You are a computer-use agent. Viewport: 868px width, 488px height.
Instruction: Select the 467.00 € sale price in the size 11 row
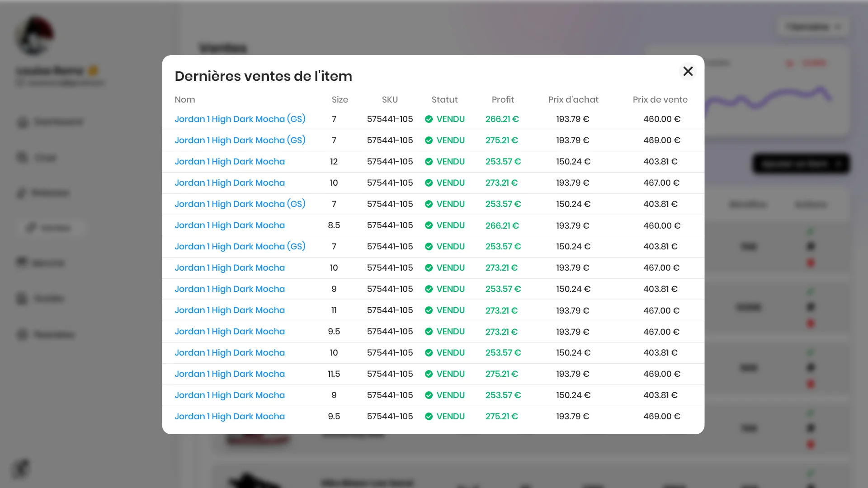(x=661, y=310)
